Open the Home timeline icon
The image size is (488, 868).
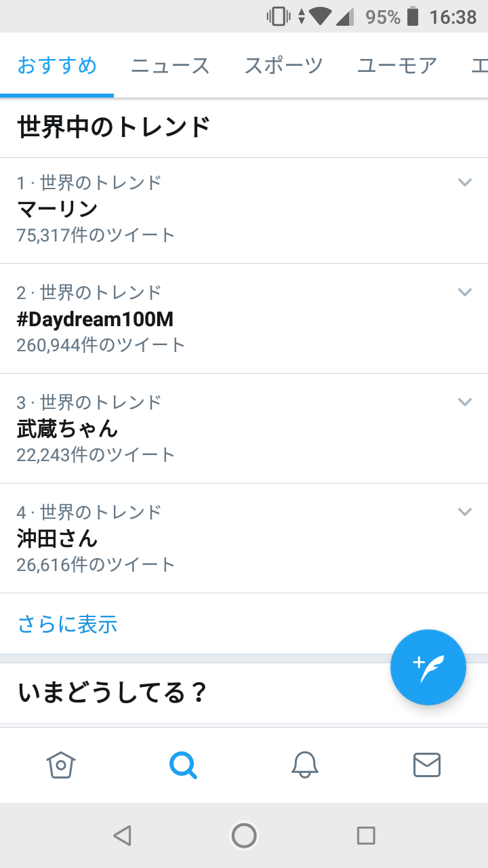point(61,765)
